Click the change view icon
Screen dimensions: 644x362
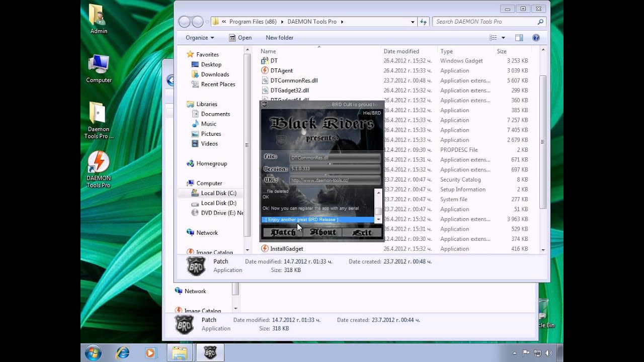coord(493,38)
